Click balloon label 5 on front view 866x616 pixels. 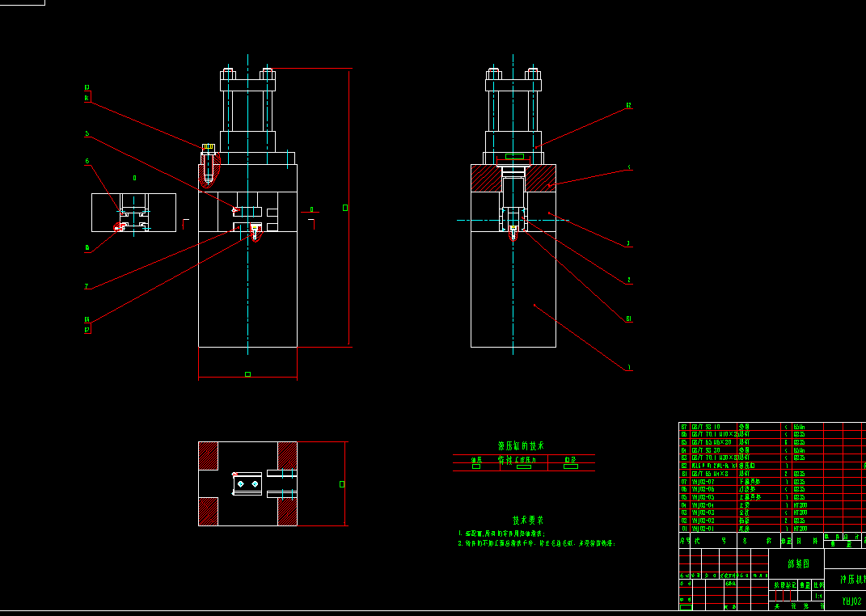click(87, 133)
